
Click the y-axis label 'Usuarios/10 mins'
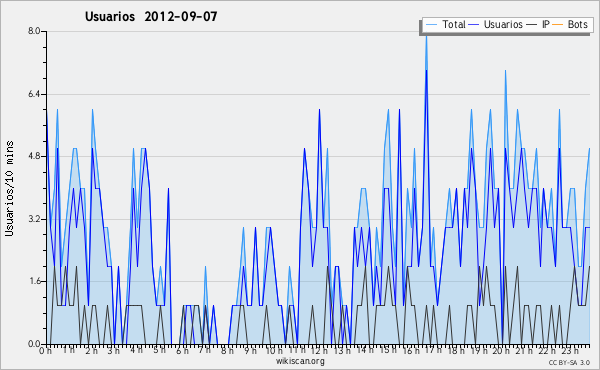(9, 188)
